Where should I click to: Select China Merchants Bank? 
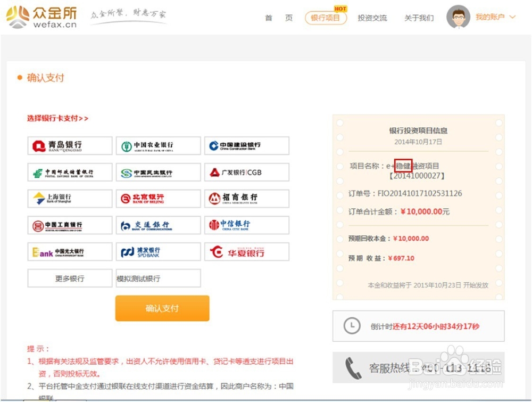[247, 199]
